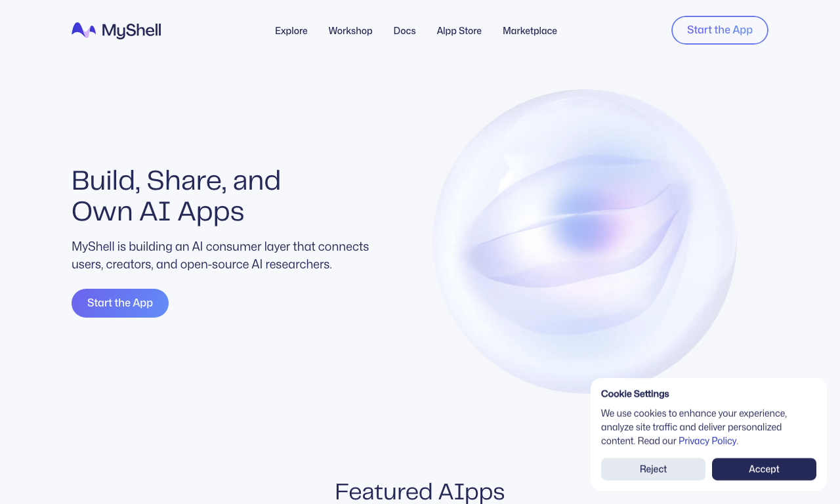The image size is (840, 504).
Task: Open the Privacy Policy link
Action: coord(707,441)
